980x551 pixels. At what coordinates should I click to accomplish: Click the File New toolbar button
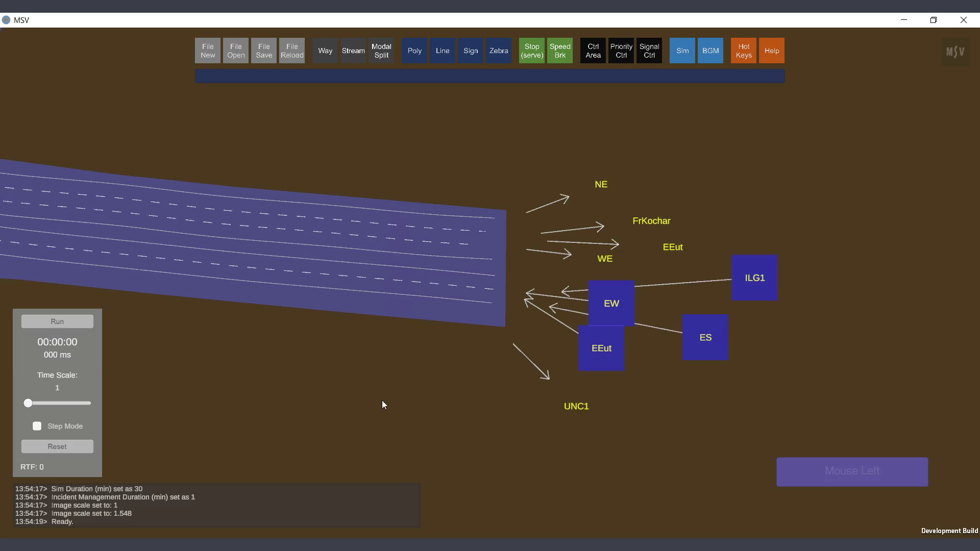207,51
